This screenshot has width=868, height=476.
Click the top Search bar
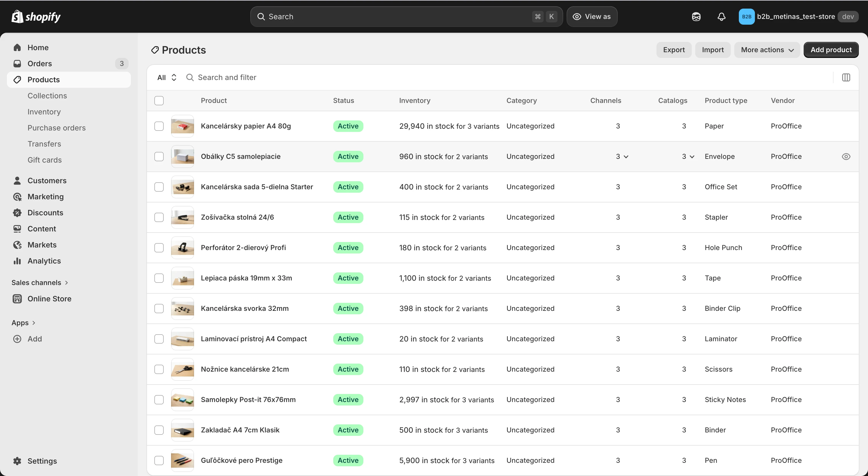(x=406, y=17)
